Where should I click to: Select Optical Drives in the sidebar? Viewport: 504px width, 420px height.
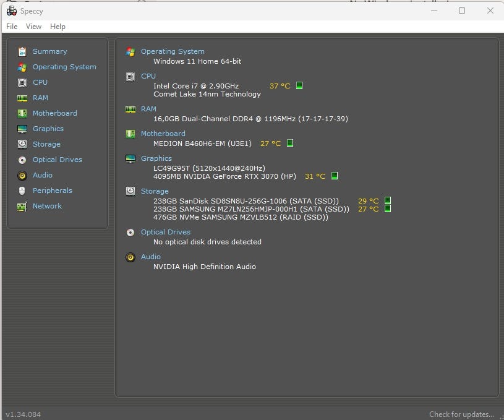click(58, 160)
